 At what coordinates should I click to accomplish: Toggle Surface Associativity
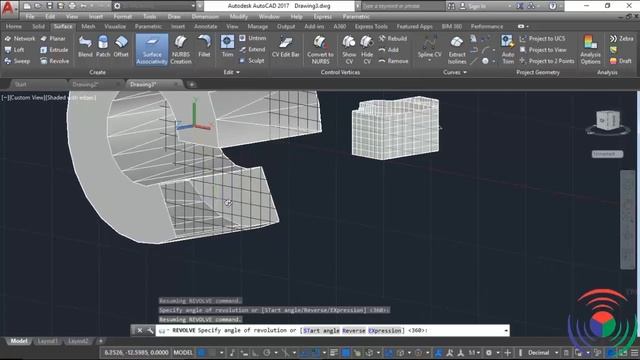pyautogui.click(x=152, y=50)
